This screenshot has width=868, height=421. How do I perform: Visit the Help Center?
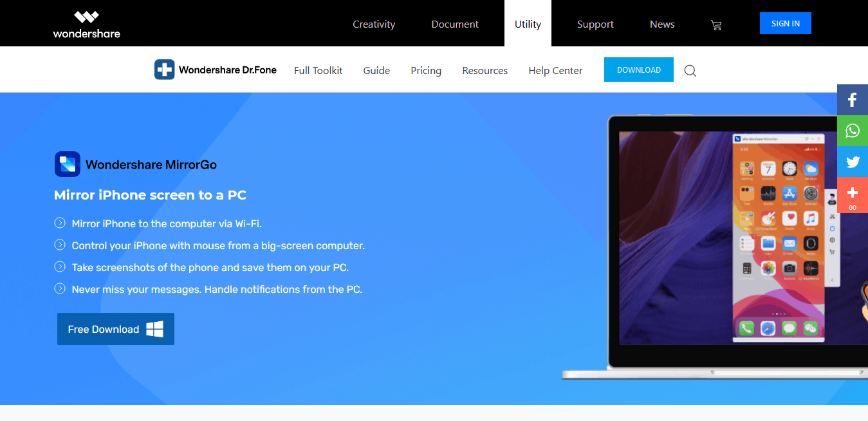tap(555, 71)
